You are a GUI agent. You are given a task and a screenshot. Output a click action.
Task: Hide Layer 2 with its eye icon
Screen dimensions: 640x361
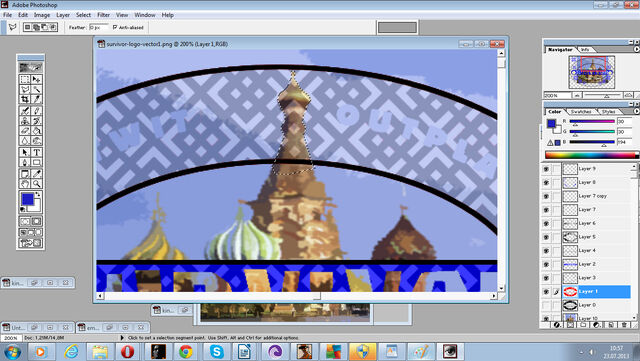tap(546, 264)
